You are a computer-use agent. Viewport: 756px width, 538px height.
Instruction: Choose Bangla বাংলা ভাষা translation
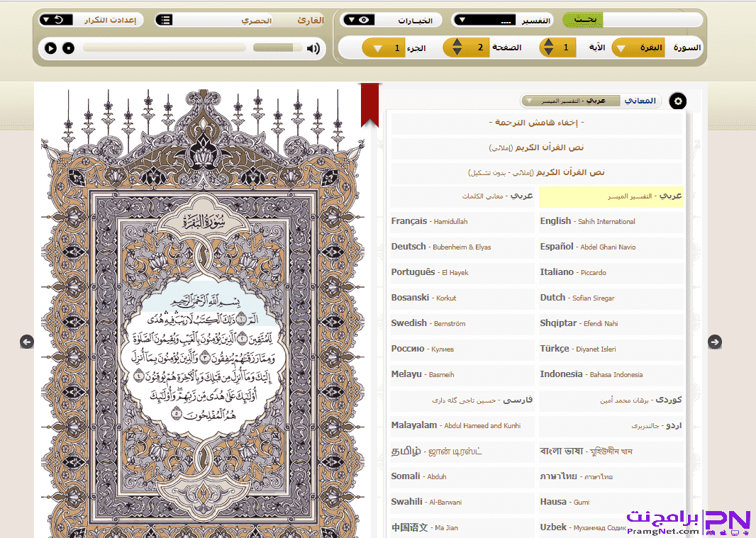click(x=611, y=452)
